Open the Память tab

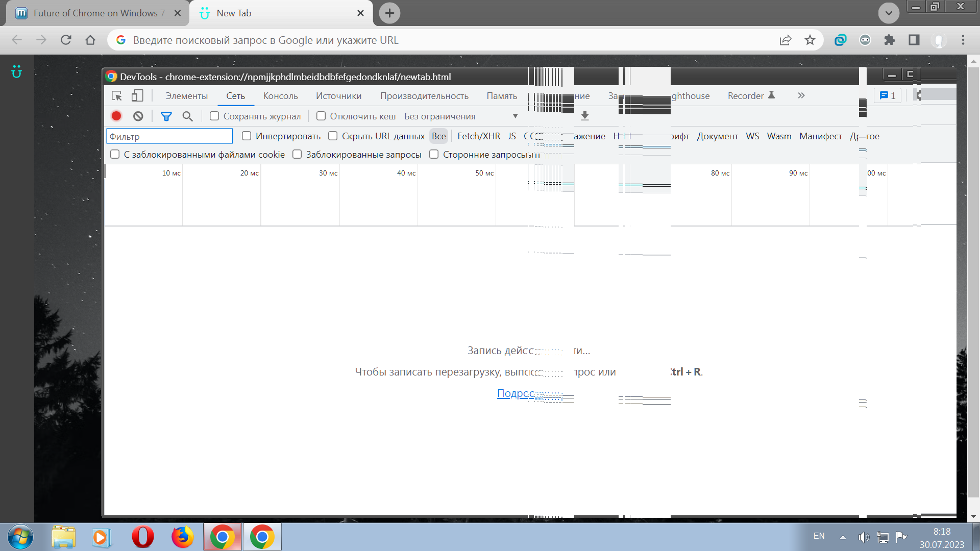[502, 96]
